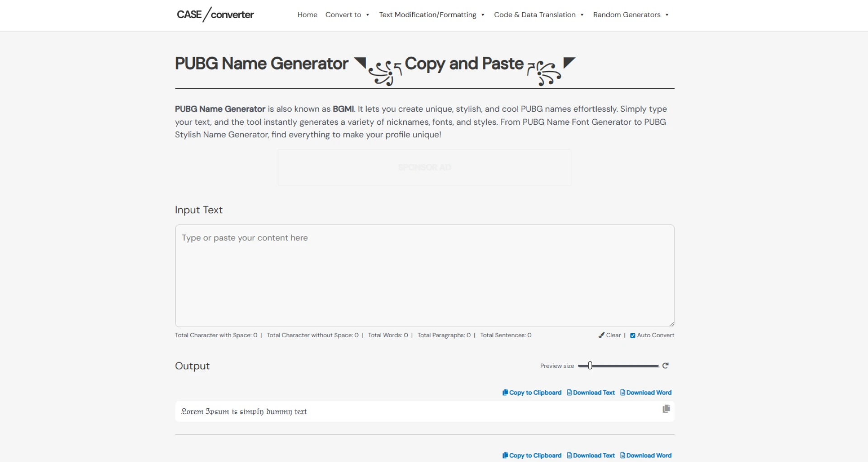Click inside the Input Text area
Image resolution: width=868 pixels, height=462 pixels.
[424, 276]
